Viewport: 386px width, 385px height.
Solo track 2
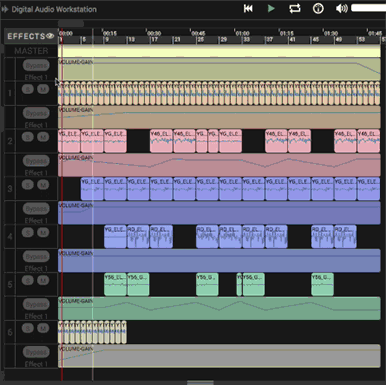click(28, 137)
